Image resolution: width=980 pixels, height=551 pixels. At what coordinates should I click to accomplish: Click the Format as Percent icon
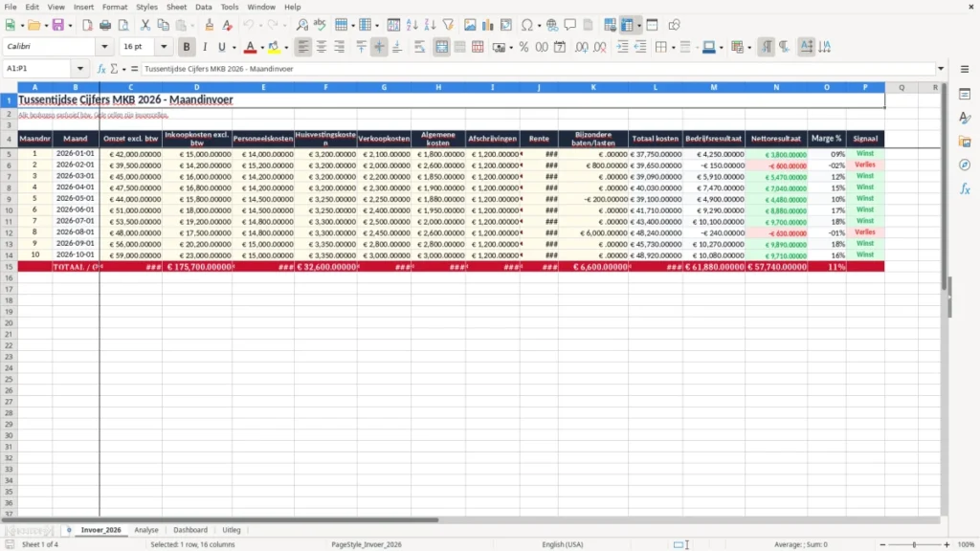click(523, 47)
